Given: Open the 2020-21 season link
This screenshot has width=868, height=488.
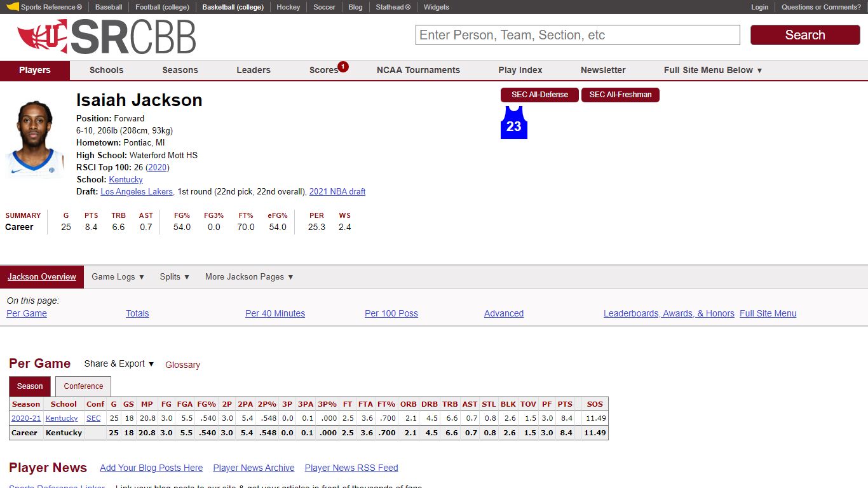Looking at the screenshot, I should click(26, 418).
